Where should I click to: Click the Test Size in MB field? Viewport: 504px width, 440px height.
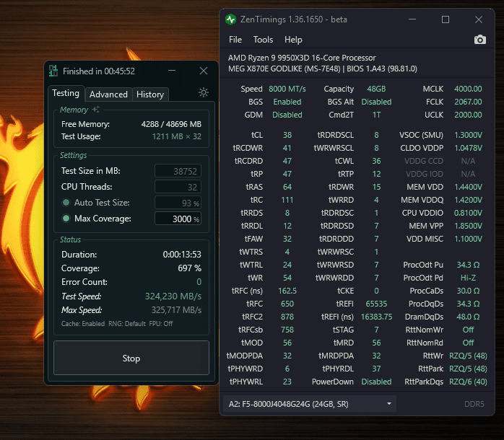(x=178, y=171)
